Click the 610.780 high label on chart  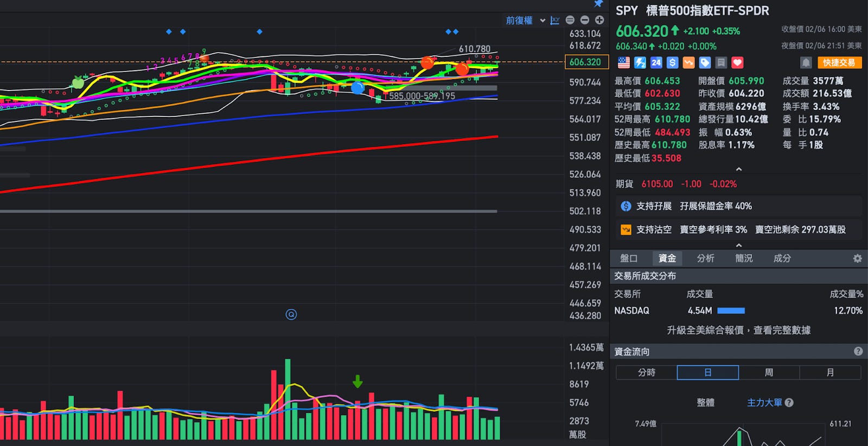(474, 49)
